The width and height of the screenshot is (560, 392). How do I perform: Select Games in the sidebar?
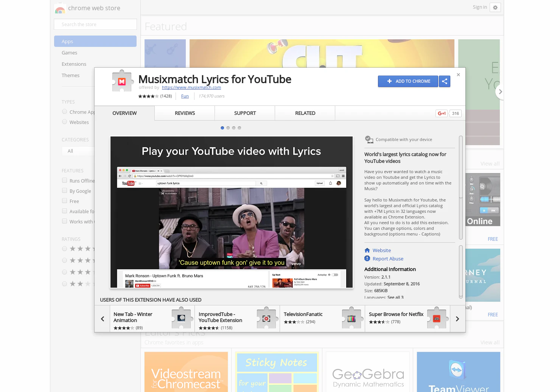(x=70, y=53)
